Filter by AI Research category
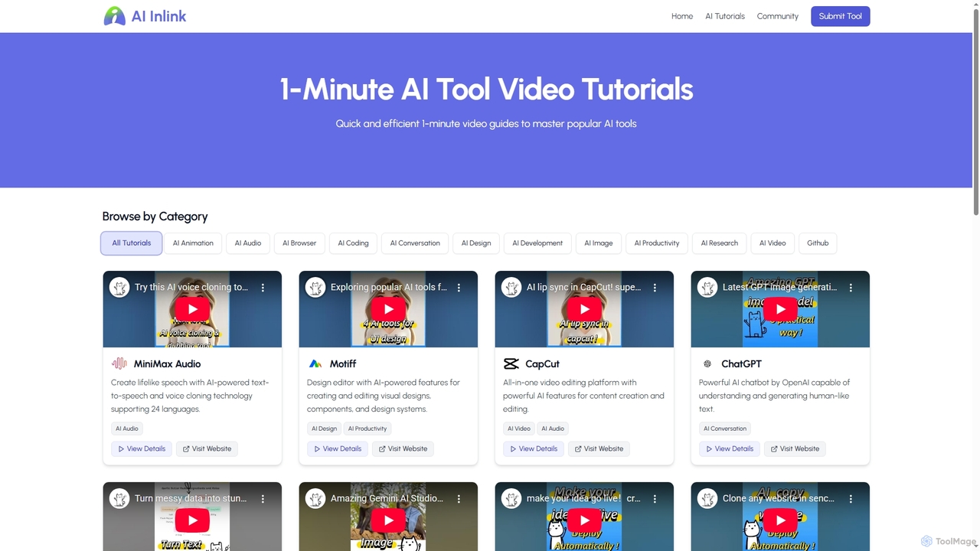Image resolution: width=980 pixels, height=551 pixels. (720, 243)
